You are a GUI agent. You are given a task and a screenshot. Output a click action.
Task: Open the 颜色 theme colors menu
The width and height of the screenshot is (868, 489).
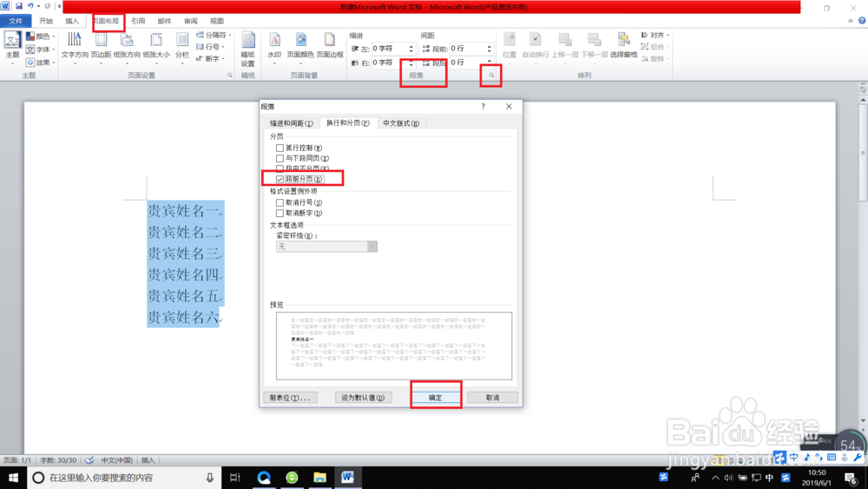click(41, 36)
